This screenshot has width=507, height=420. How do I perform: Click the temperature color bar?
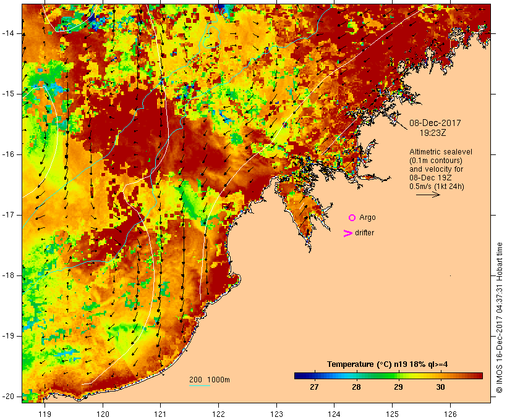pyautogui.click(x=388, y=376)
